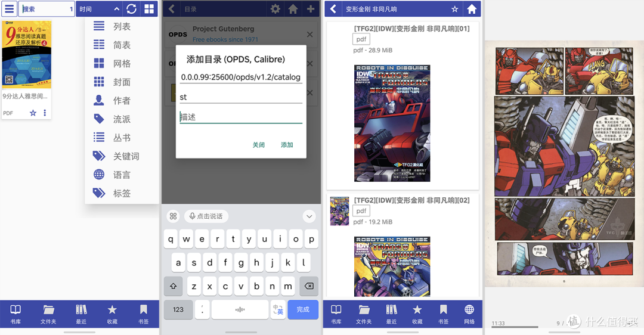Tap 点击说话 voice input button
This screenshot has width=644, height=335.
pos(206,216)
